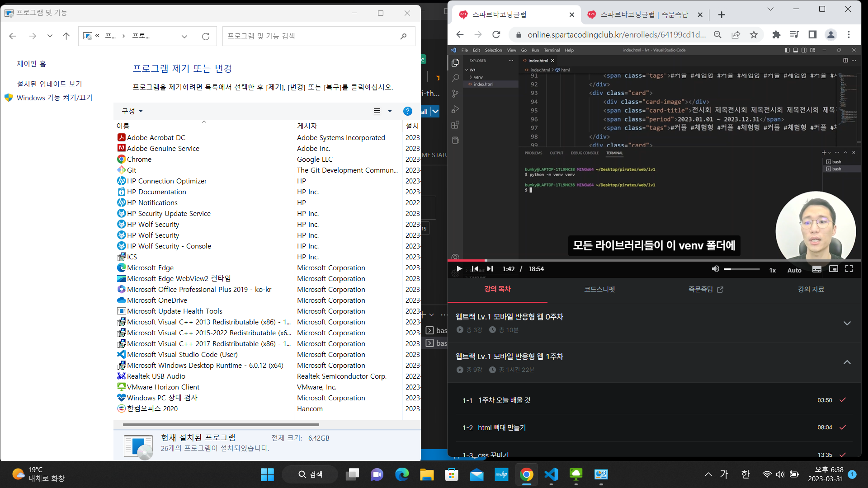Reload the Chrome page

coord(496,35)
